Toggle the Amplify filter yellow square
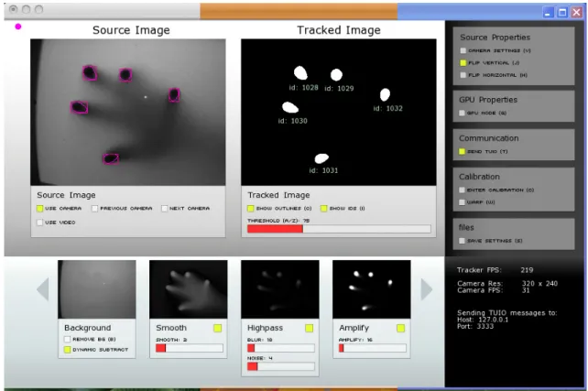588x391 pixels. click(x=400, y=329)
